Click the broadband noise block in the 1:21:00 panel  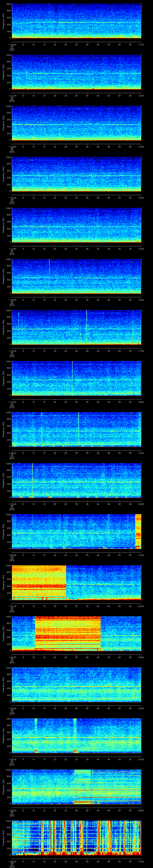[39, 582]
